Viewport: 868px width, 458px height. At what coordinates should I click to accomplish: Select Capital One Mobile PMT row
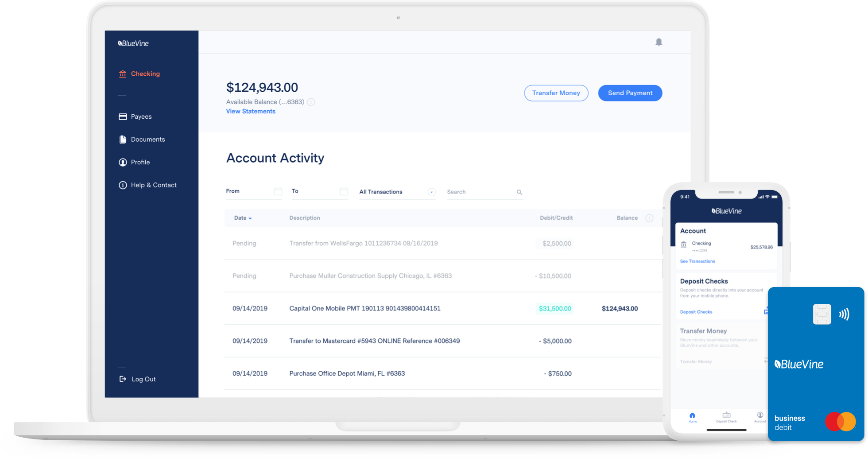pyautogui.click(x=443, y=309)
